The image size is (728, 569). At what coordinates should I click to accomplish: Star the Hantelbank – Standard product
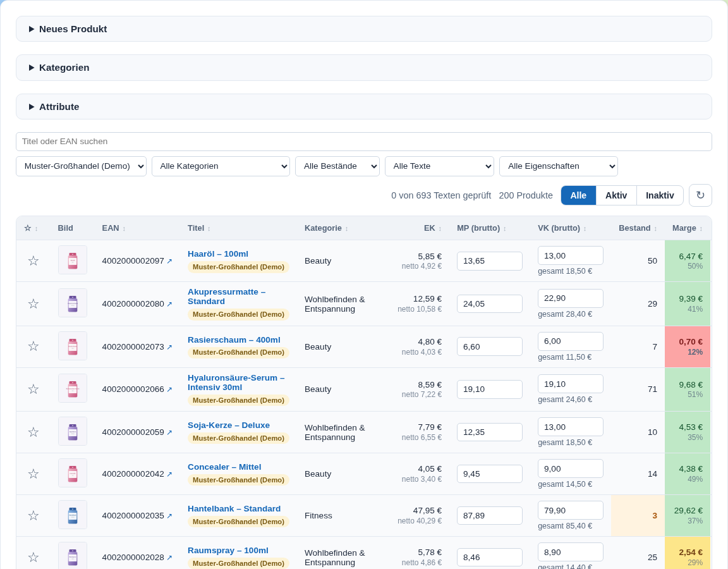[x=33, y=516]
